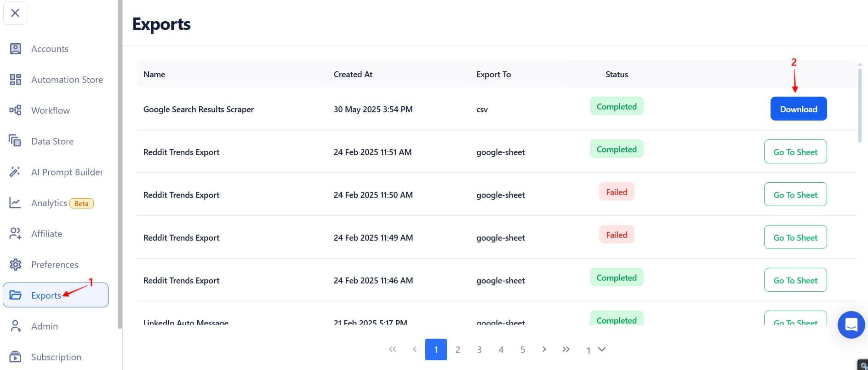Click the AI Prompt Builder wand icon
This screenshot has height=370, width=868.
point(16,172)
